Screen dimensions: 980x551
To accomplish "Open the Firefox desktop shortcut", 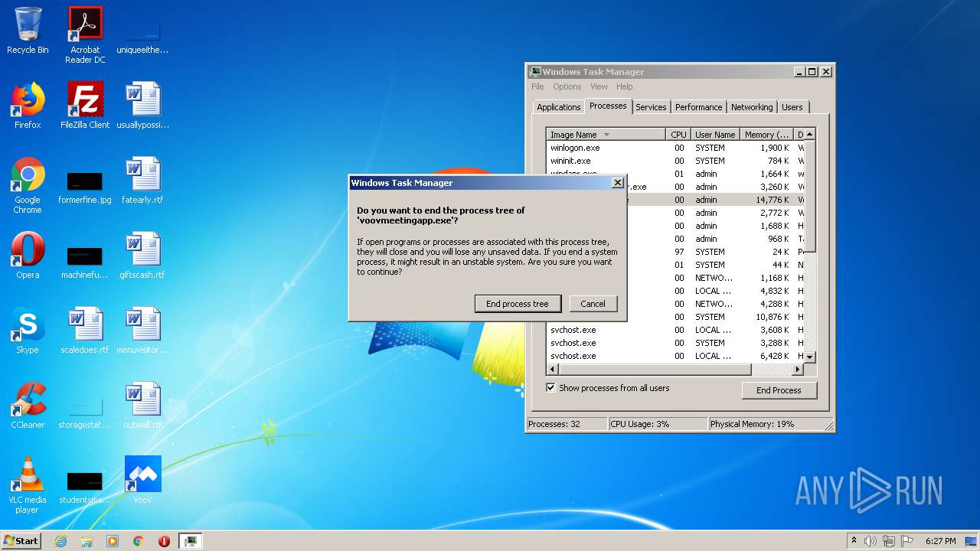I will point(28,106).
